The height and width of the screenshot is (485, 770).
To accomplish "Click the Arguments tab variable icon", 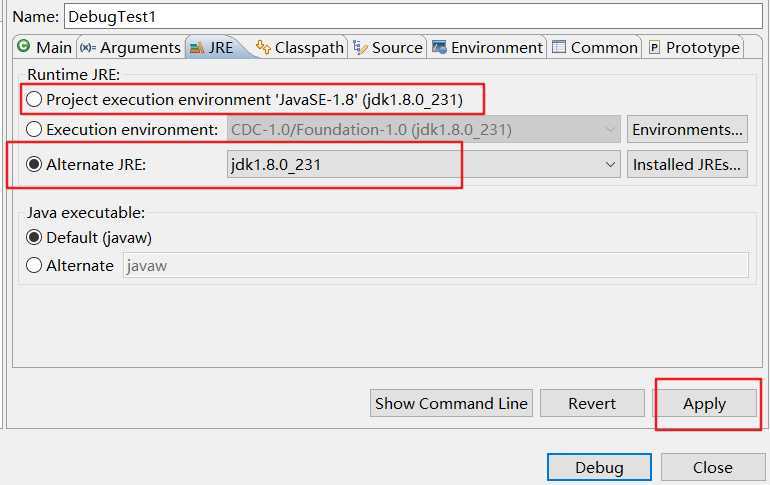I will point(88,47).
